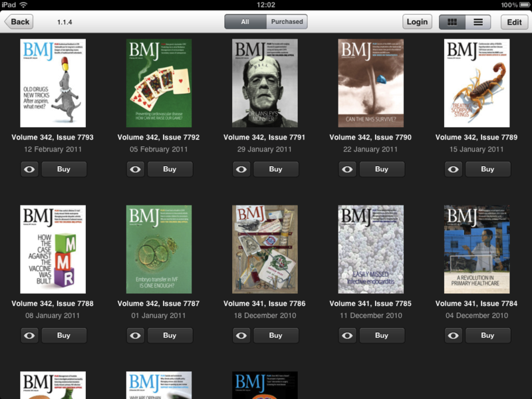532x399 pixels.
Task: Open the embryo transfer IVF cover
Action: [x=159, y=249]
